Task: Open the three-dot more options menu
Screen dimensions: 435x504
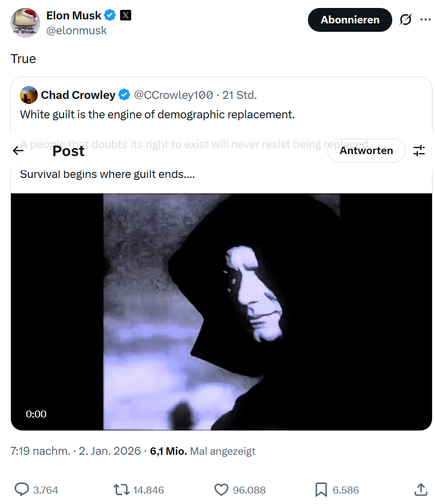Action: click(x=426, y=20)
